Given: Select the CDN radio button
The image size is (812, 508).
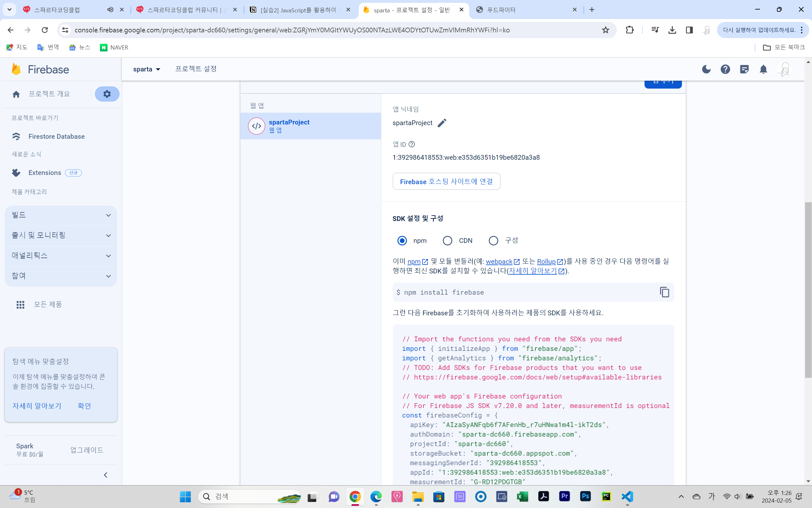Looking at the screenshot, I should [x=447, y=241].
